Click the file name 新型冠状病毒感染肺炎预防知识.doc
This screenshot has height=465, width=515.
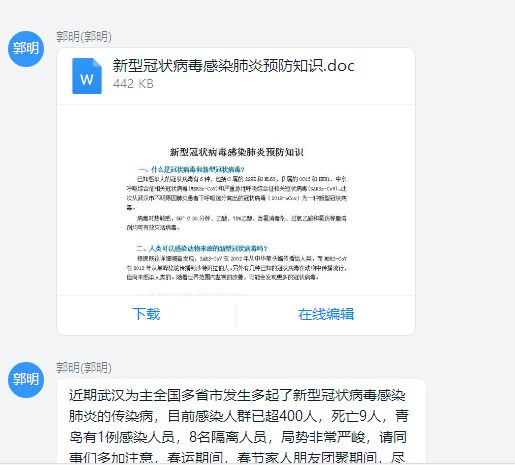click(x=234, y=66)
